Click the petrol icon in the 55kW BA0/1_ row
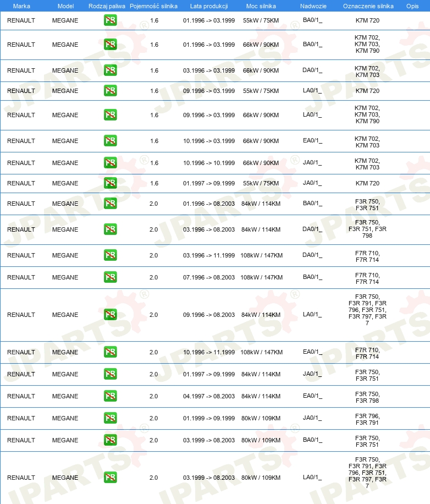Screen dimensions: 430x504 110,20
